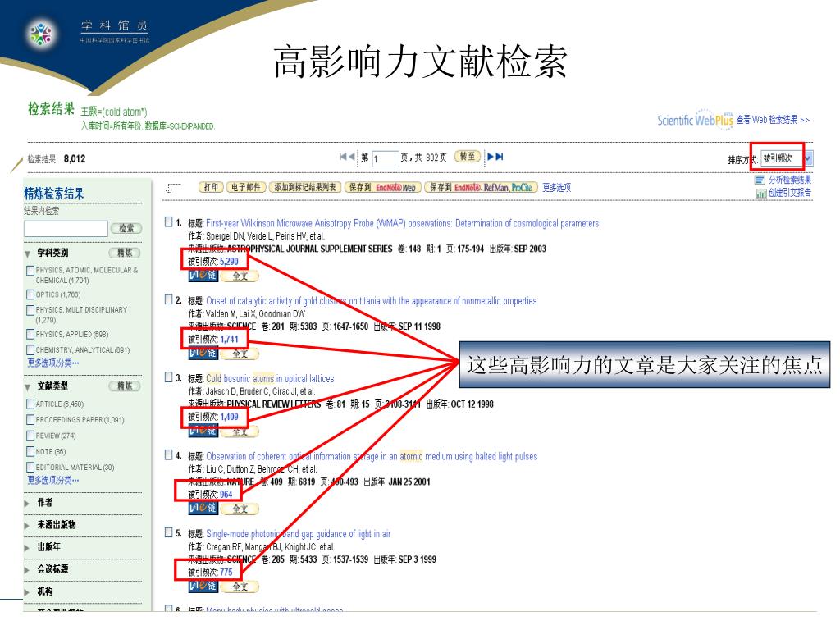The height and width of the screenshot is (630, 840).
Task: Click the link icon under result 4
Action: [203, 508]
